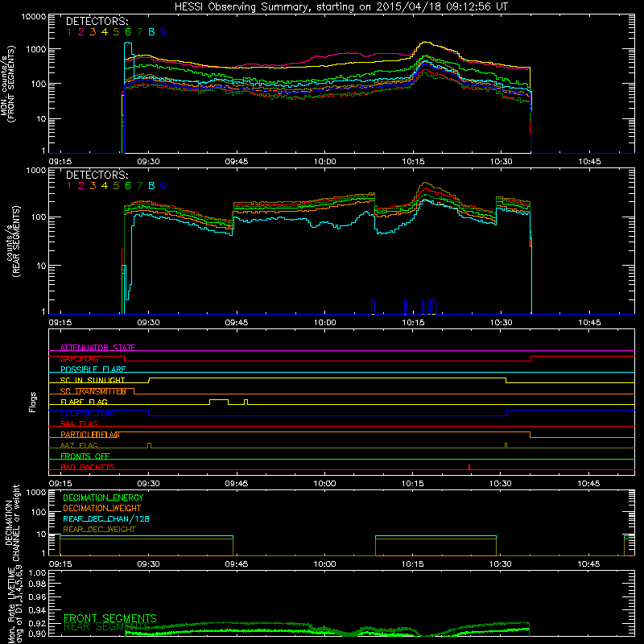Click the Mon. Rate LIVETIME axis label
Image resolution: width=644 pixels, height=644 pixels.
15,605
